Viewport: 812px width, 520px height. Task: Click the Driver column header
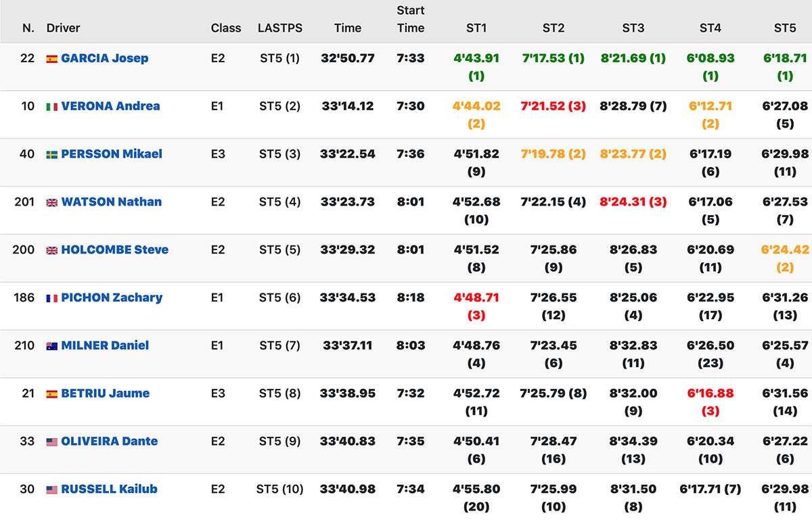tap(64, 28)
